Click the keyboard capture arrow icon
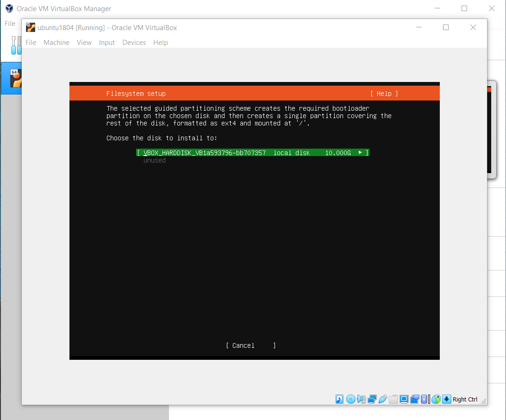506x420 pixels. [446, 399]
